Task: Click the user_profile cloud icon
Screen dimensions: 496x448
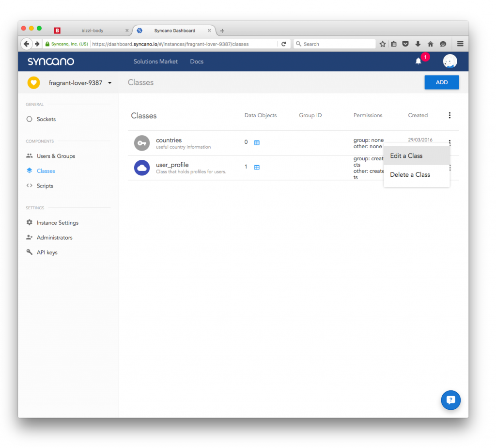Action: 142,168
